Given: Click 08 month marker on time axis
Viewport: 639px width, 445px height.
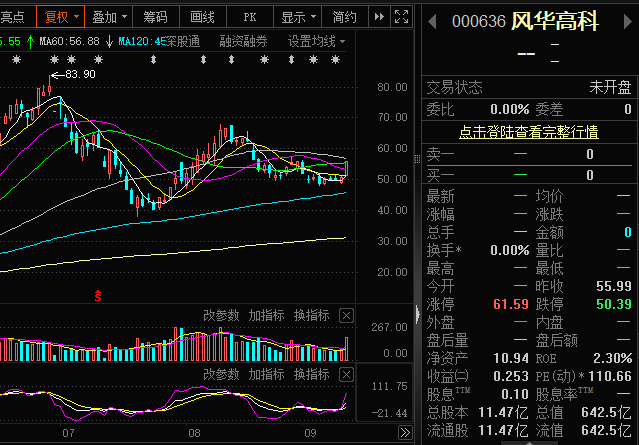Looking at the screenshot, I should click(194, 433).
